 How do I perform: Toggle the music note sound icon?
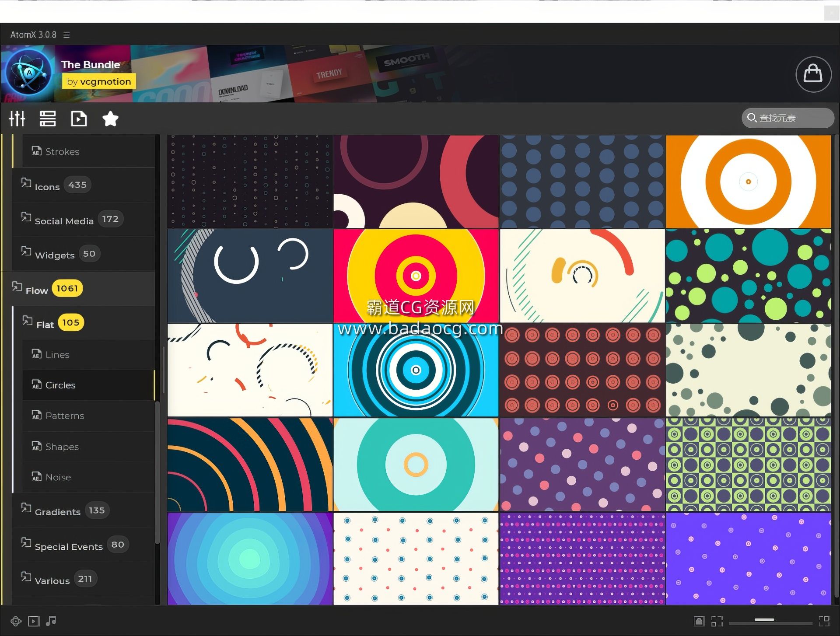click(x=51, y=621)
